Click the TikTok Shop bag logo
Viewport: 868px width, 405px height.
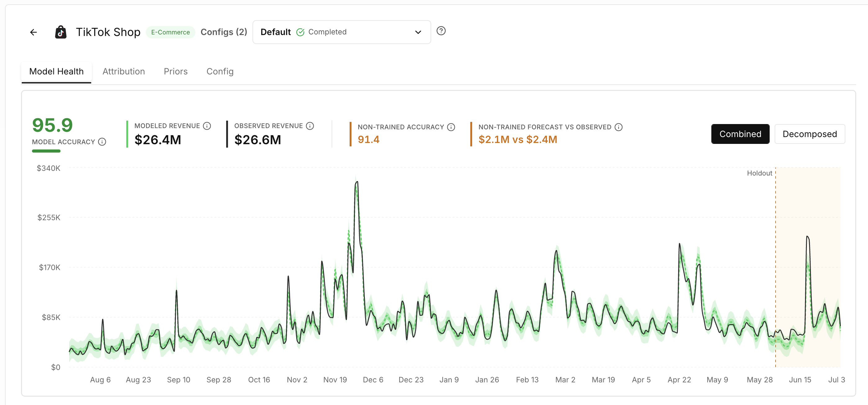pyautogui.click(x=61, y=32)
